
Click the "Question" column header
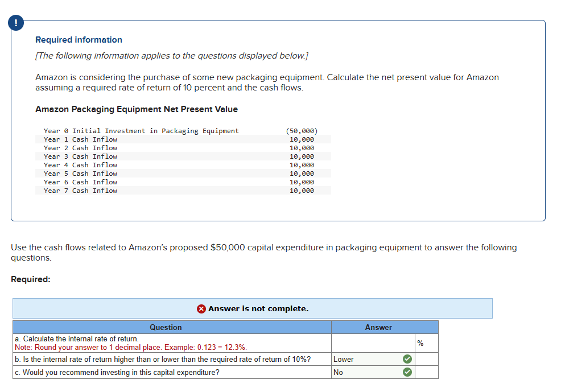166,327
